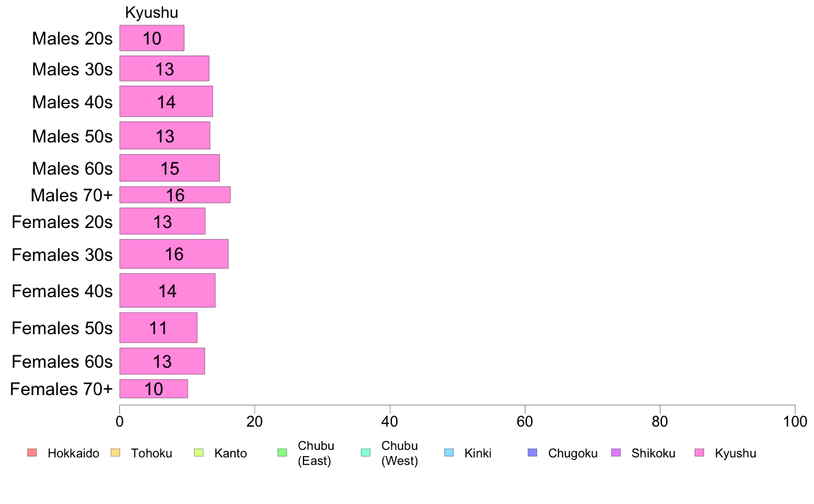814x504 pixels.
Task: Click the Kyushu column title
Action: point(151,12)
